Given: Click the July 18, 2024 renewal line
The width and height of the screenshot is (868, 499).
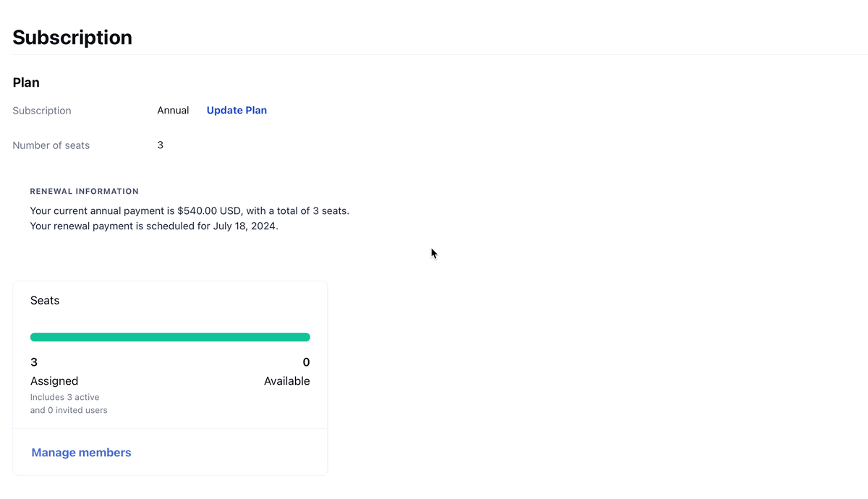Looking at the screenshot, I should click(154, 226).
